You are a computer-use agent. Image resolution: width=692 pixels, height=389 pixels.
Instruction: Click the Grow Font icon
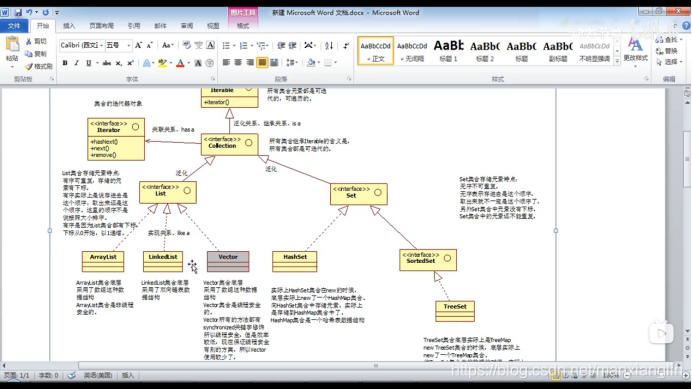[x=138, y=45]
